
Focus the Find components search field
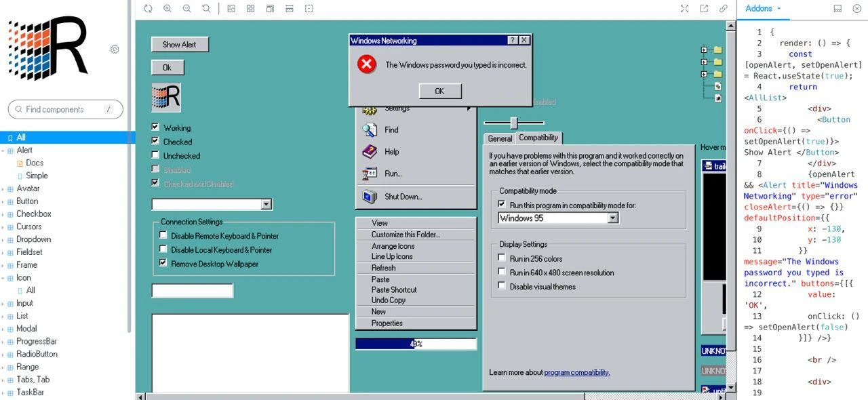point(66,109)
